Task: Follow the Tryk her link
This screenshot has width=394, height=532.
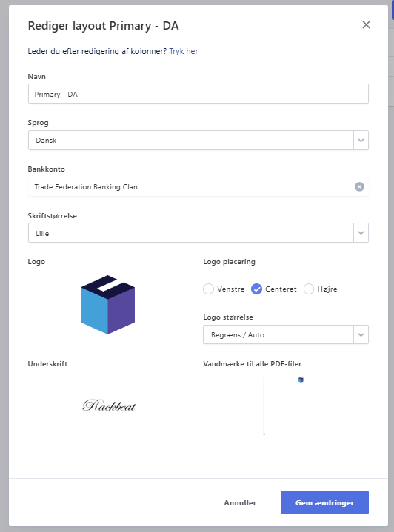Action: pyautogui.click(x=184, y=51)
